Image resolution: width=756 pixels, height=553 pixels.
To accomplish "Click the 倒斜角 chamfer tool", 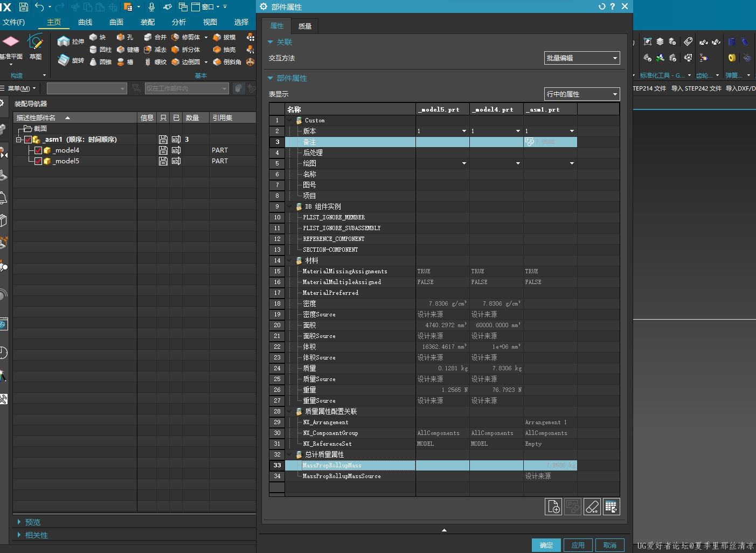I will coord(227,62).
